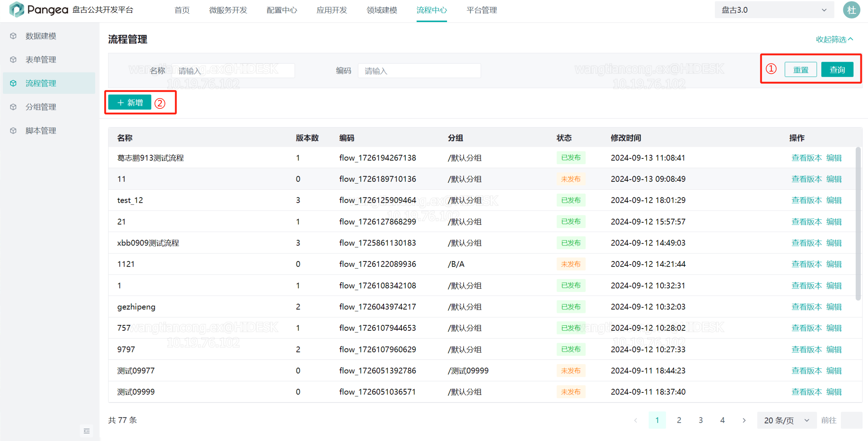View versions for 757 flow

(806, 328)
